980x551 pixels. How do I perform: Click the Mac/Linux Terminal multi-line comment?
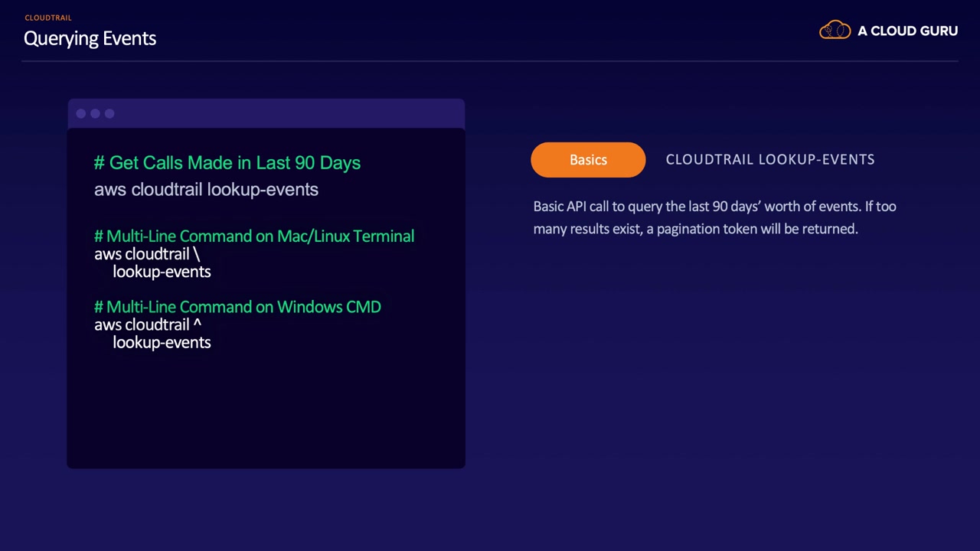tap(254, 236)
